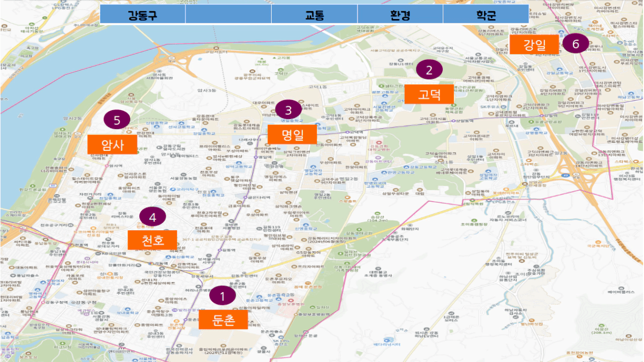Select purple circle number 2
The image size is (644, 362).
pos(430,70)
